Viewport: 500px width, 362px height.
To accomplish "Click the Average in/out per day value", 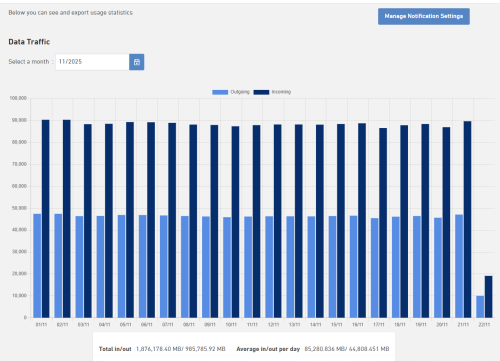I will (x=347, y=349).
